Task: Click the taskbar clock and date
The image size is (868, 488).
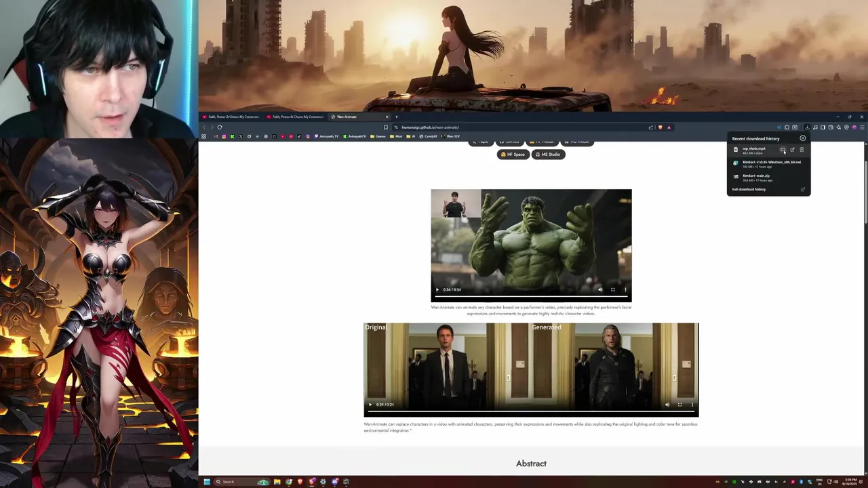Action: click(850, 482)
